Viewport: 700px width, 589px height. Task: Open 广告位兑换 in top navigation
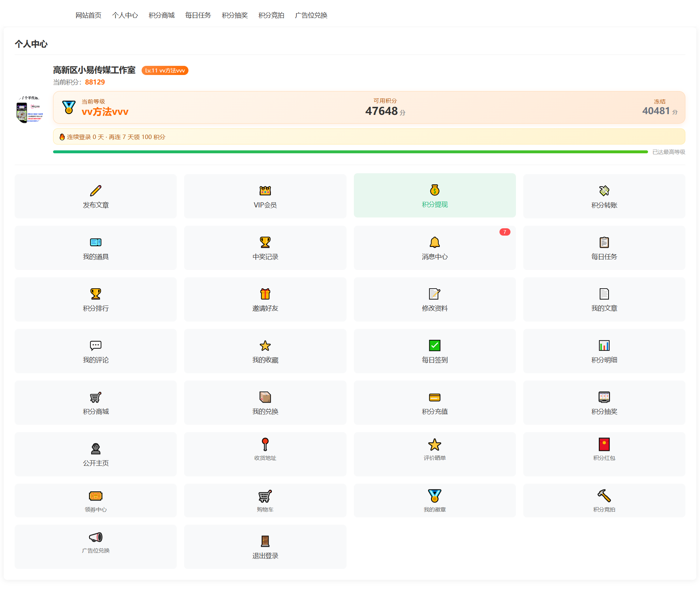(311, 15)
